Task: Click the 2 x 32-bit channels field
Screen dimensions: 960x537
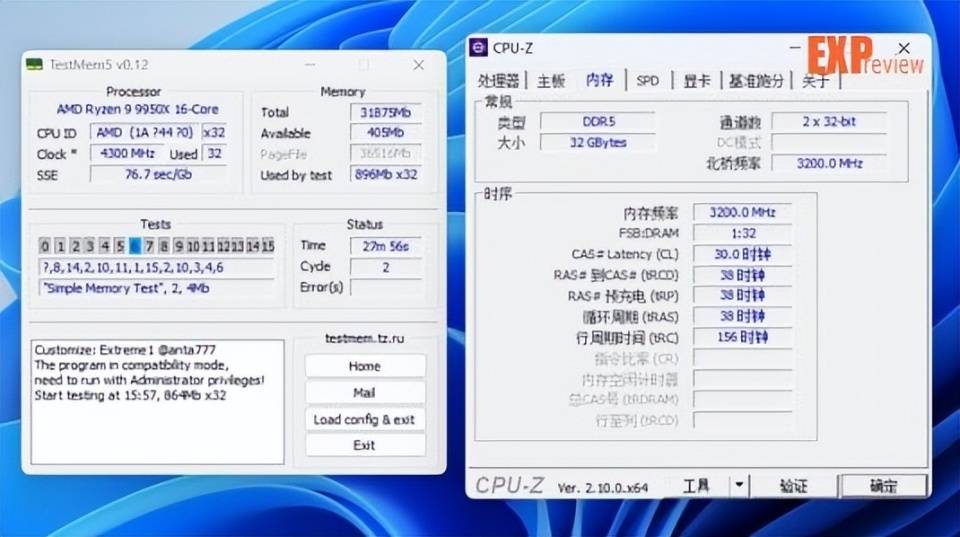Action: click(828, 121)
